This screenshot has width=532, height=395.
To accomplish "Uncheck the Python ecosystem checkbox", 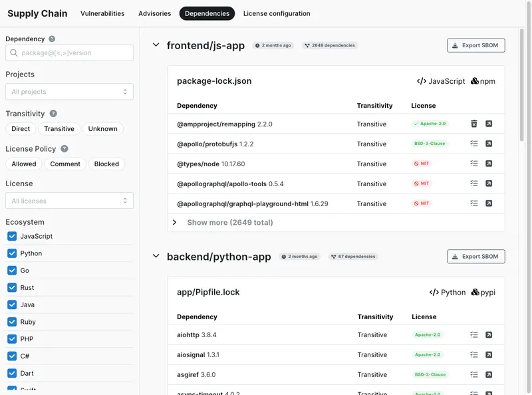I will tap(12, 253).
